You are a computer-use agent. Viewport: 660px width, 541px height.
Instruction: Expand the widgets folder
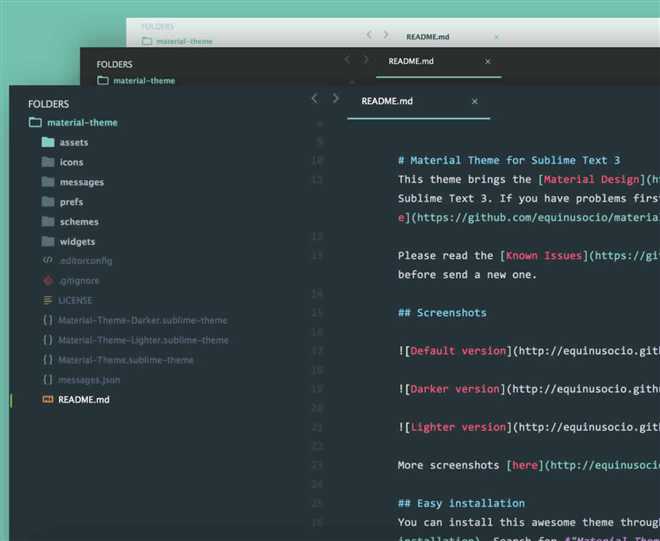point(77,241)
